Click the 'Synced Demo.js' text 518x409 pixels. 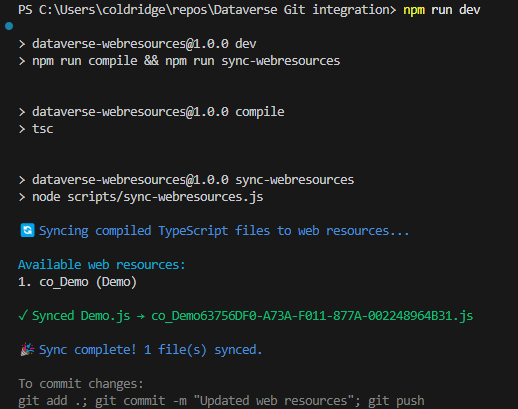click(x=81, y=316)
